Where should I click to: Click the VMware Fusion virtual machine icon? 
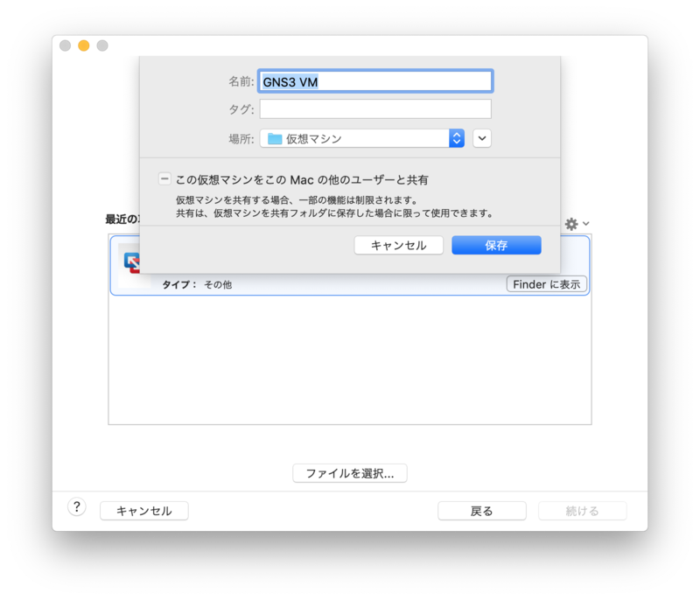(132, 263)
